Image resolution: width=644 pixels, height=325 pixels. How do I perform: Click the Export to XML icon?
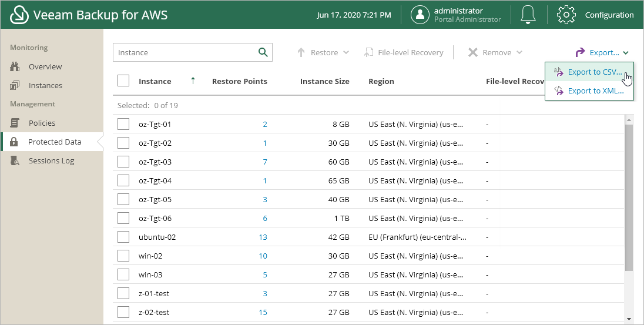(559, 91)
